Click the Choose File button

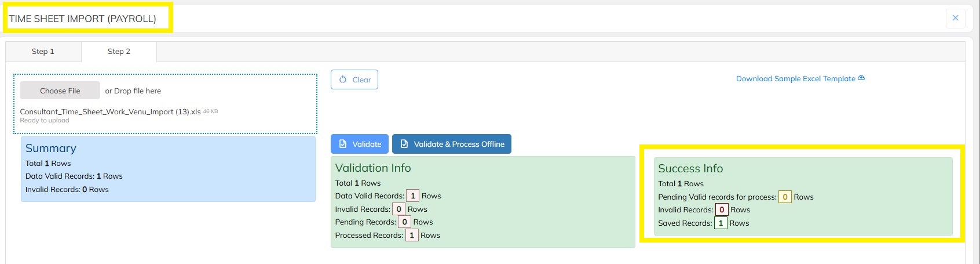click(x=60, y=91)
